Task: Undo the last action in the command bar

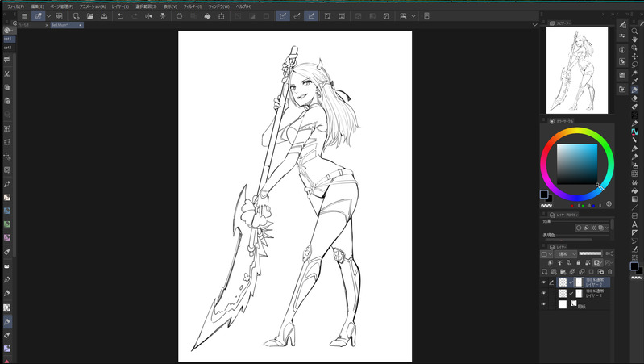Action: (x=121, y=15)
